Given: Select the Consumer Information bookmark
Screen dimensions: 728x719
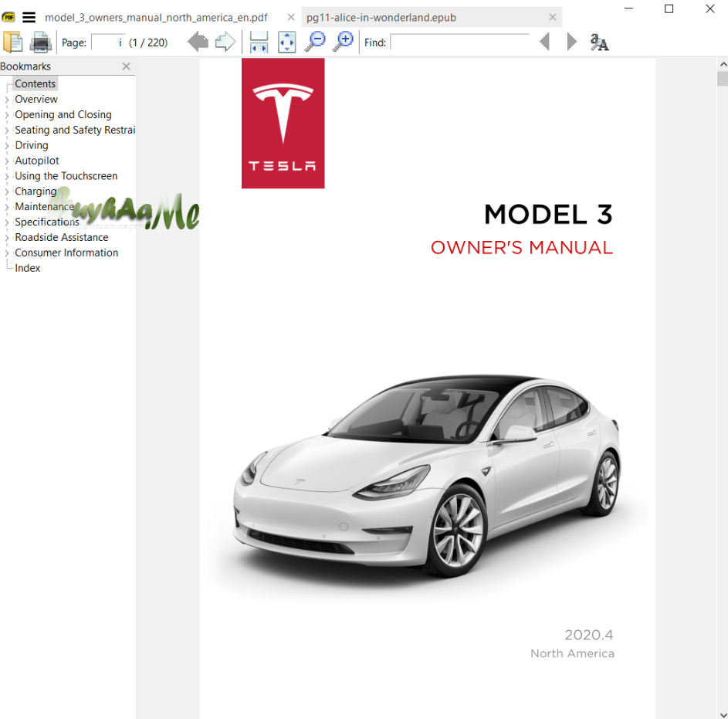Looking at the screenshot, I should [x=66, y=253].
